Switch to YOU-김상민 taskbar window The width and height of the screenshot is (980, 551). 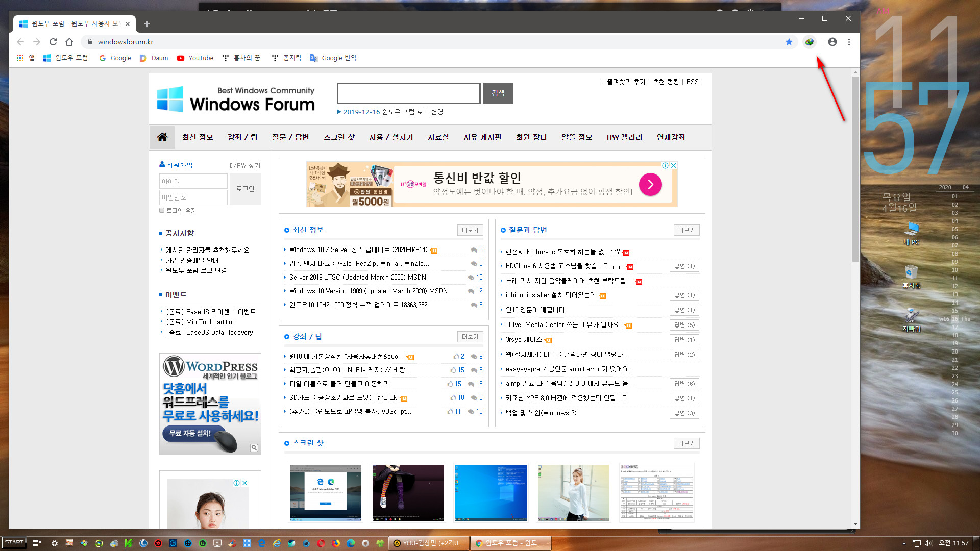(x=428, y=543)
